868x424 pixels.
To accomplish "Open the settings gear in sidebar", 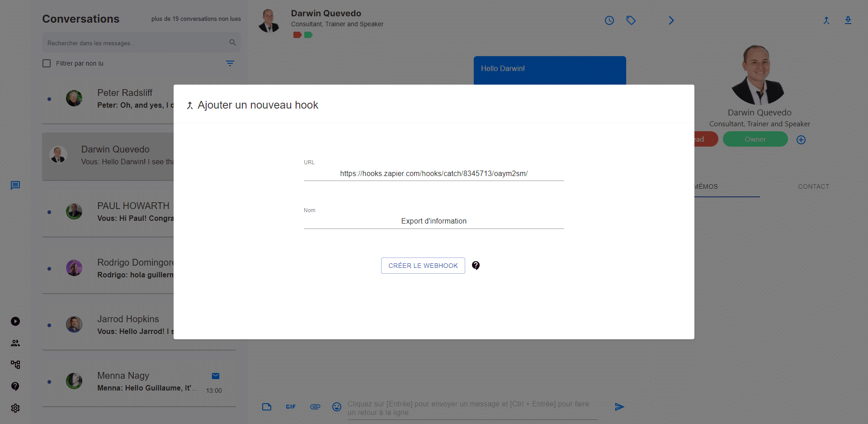I will point(15,408).
